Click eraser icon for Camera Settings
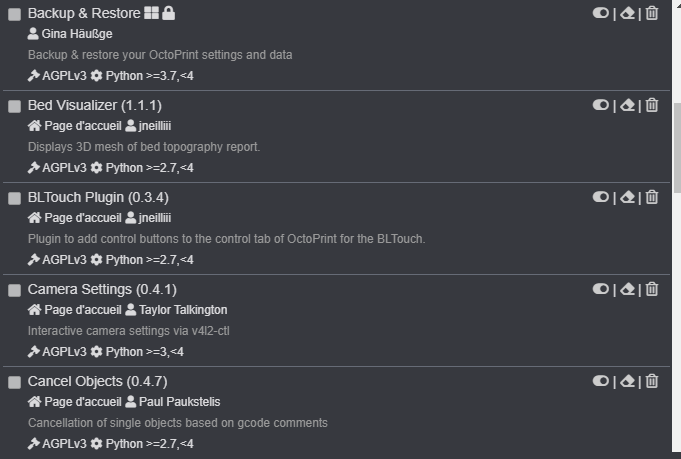 click(627, 289)
